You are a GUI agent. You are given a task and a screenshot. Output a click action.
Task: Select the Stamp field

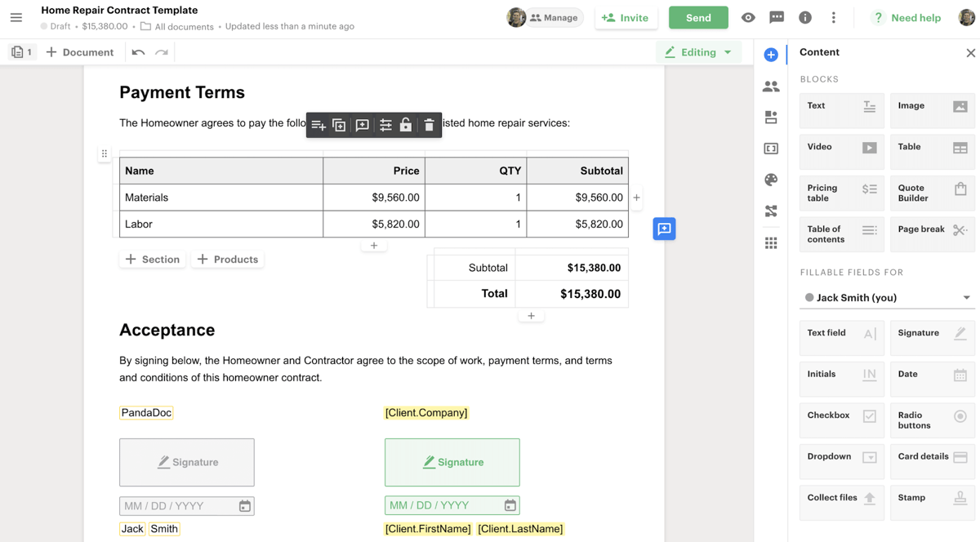click(x=932, y=502)
